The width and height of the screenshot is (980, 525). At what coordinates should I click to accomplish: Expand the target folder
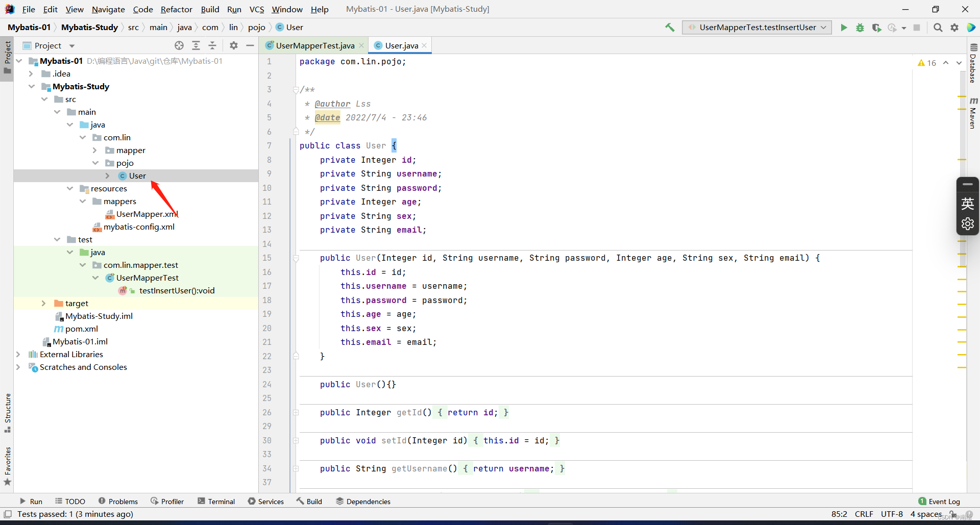tap(44, 303)
